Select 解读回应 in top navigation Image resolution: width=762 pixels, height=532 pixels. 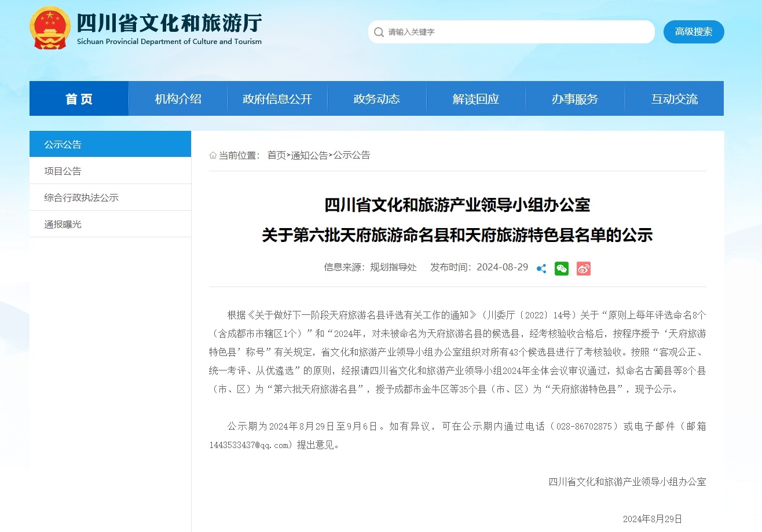[475, 98]
